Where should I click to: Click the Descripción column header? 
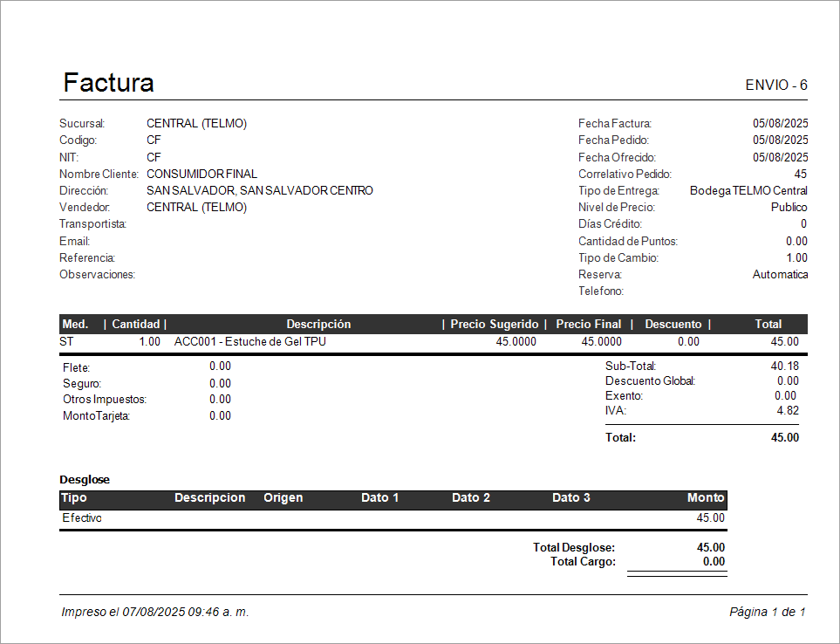[318, 324]
